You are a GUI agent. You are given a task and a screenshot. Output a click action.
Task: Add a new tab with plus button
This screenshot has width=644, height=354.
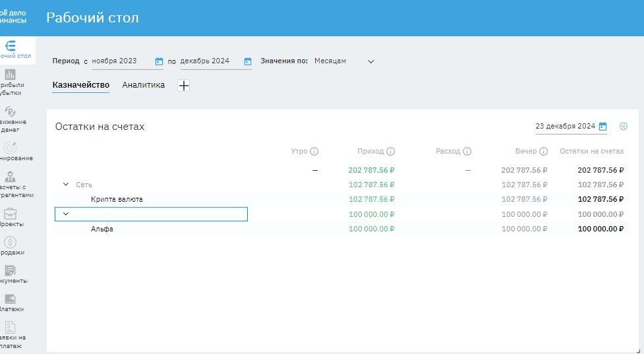[x=183, y=86]
